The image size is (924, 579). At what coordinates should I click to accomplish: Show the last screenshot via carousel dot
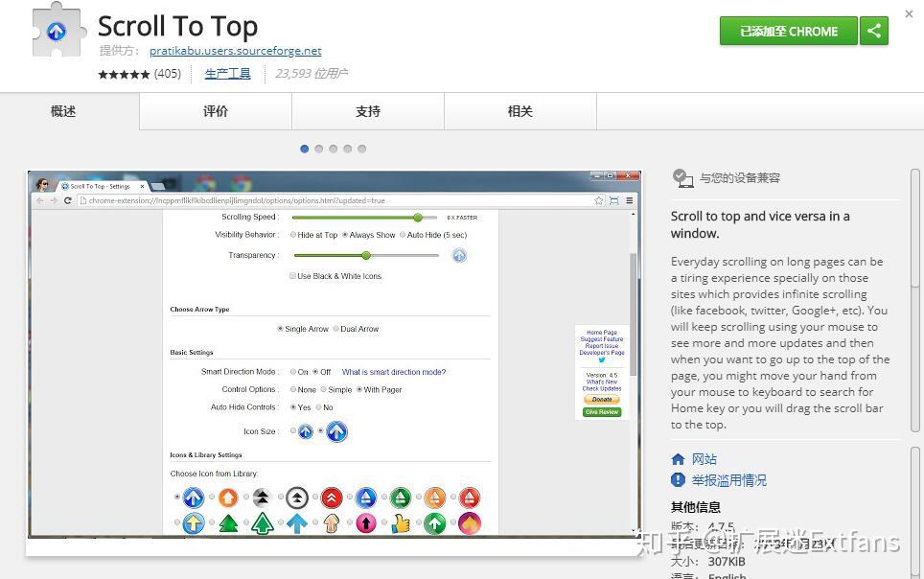pos(361,149)
